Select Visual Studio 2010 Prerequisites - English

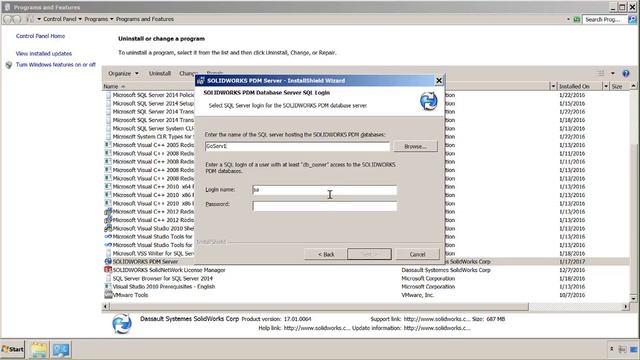pyautogui.click(x=163, y=287)
